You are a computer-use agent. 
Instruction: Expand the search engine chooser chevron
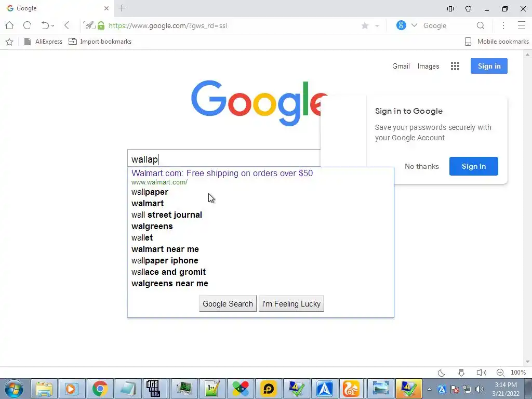(414, 25)
